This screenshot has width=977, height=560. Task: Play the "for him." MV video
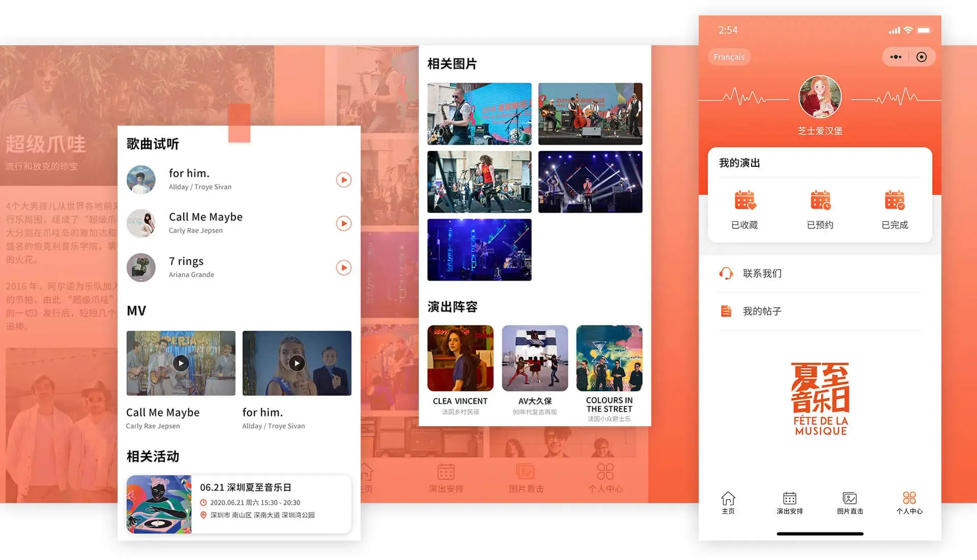297,363
